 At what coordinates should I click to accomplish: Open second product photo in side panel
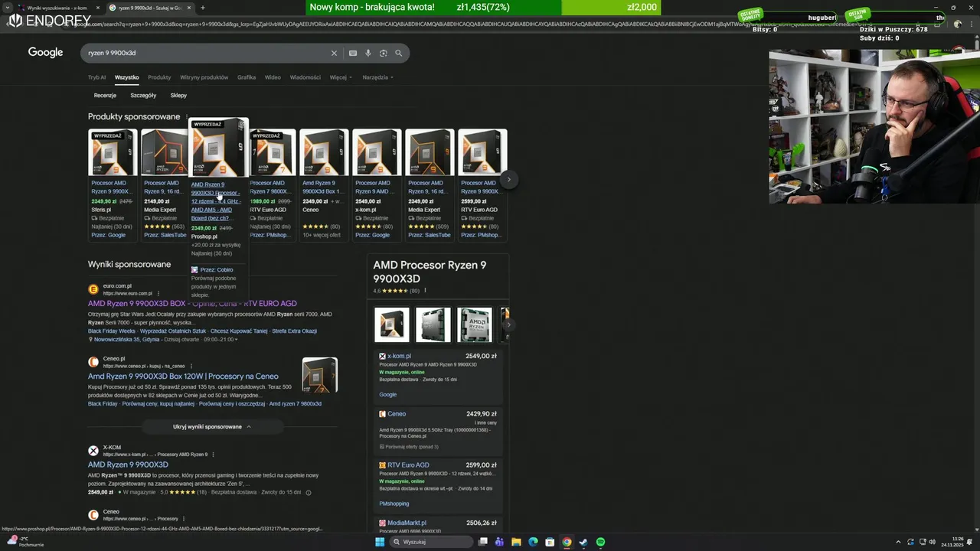point(433,324)
